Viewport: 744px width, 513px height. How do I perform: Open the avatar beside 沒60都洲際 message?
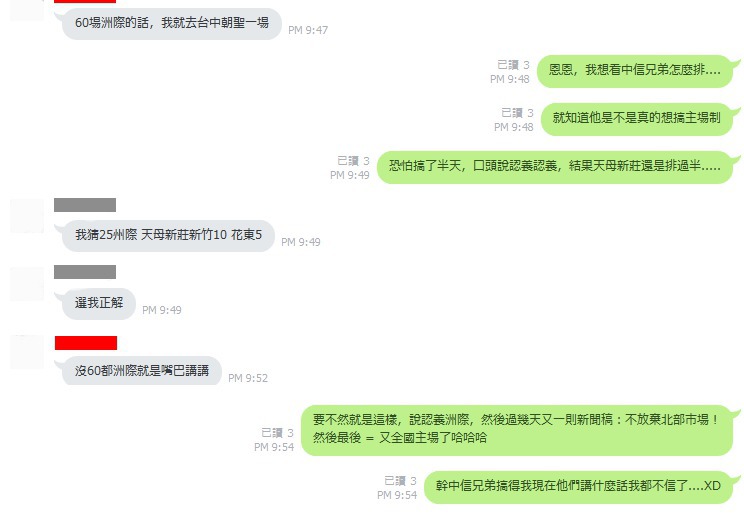tap(27, 352)
